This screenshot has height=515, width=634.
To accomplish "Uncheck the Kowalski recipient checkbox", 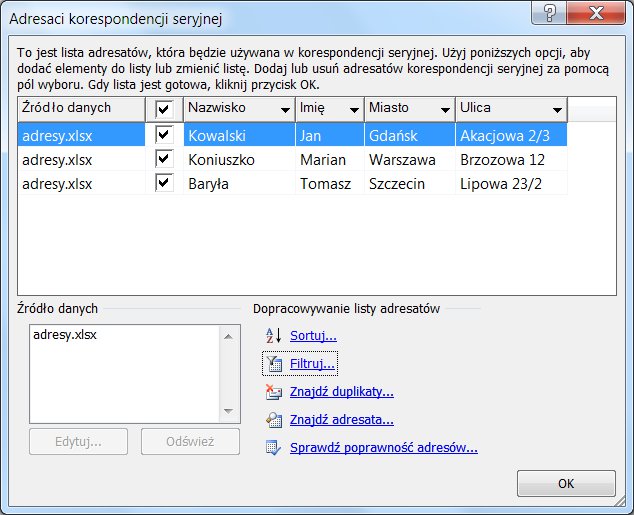I will (x=164, y=134).
